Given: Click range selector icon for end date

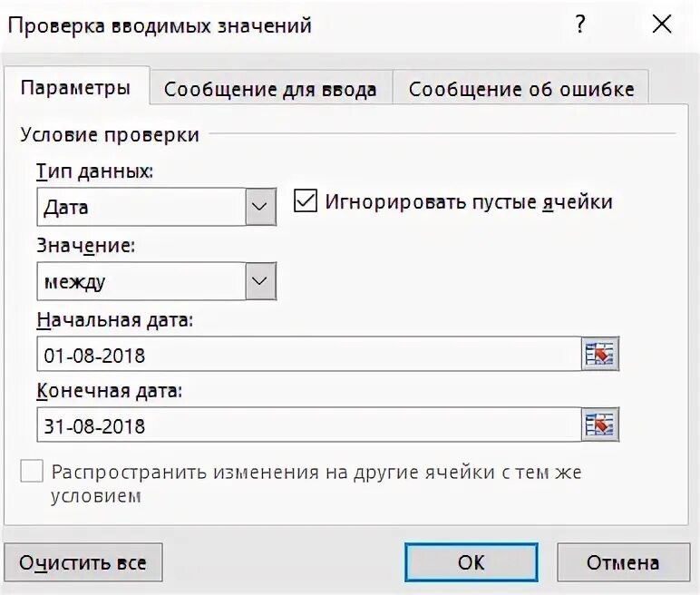Looking at the screenshot, I should [x=599, y=424].
